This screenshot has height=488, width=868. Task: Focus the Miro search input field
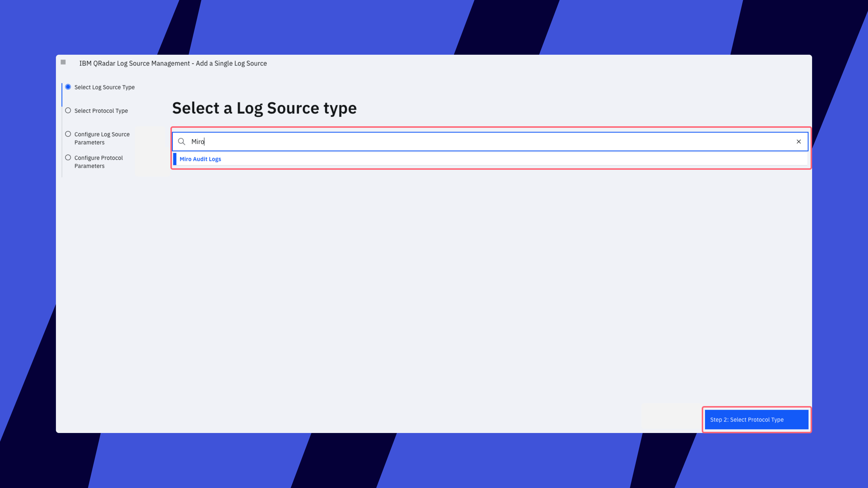(490, 141)
